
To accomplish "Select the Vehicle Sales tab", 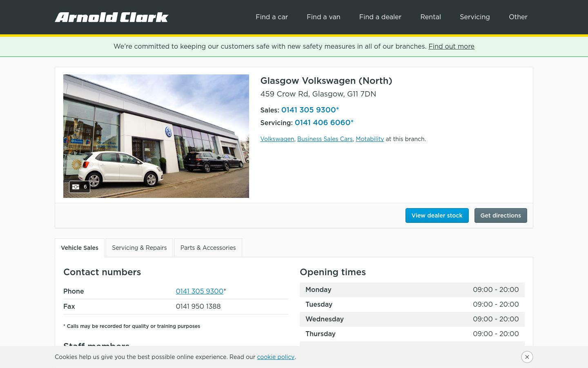I will pos(80,248).
